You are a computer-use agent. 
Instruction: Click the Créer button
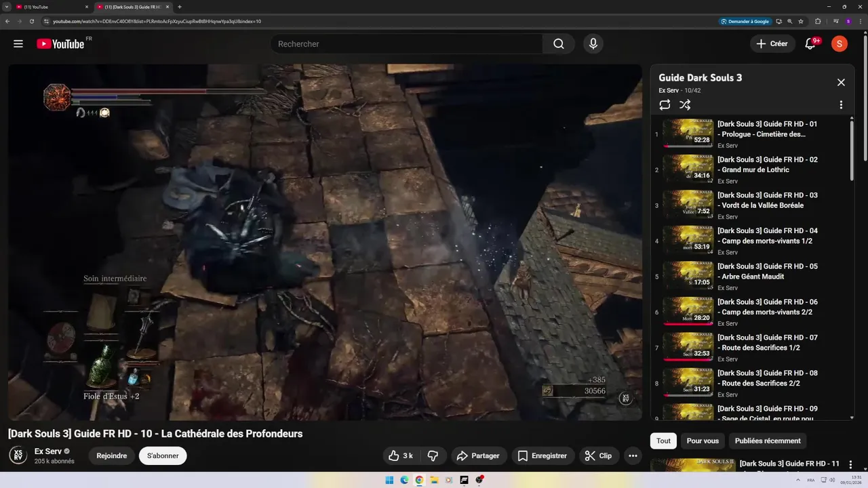coord(772,44)
